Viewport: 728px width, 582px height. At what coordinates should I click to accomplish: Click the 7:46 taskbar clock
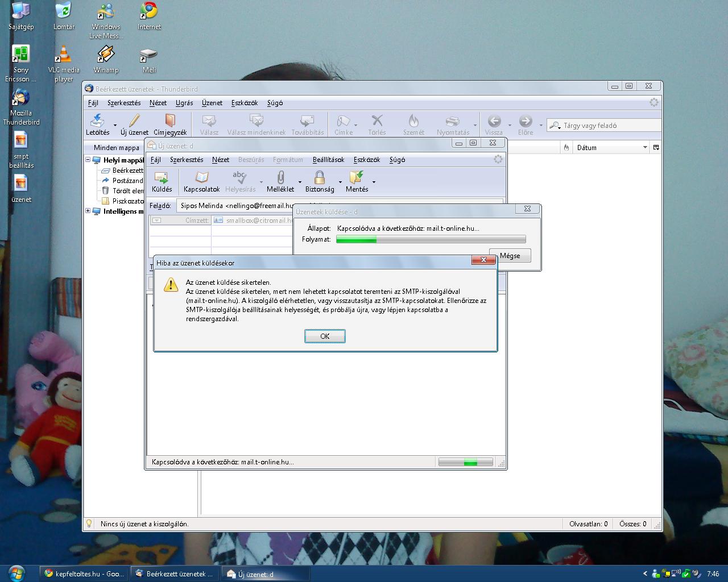click(x=713, y=574)
